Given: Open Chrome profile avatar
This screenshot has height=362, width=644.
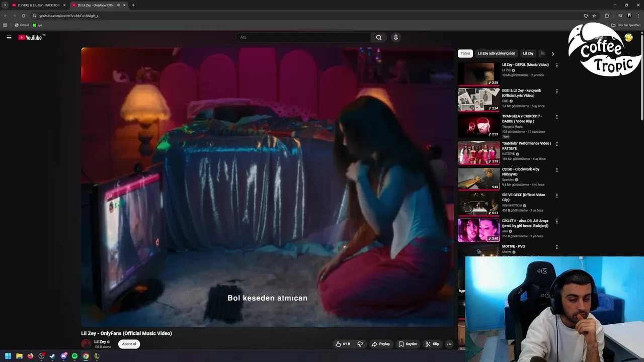Looking at the screenshot, I should (629, 16).
